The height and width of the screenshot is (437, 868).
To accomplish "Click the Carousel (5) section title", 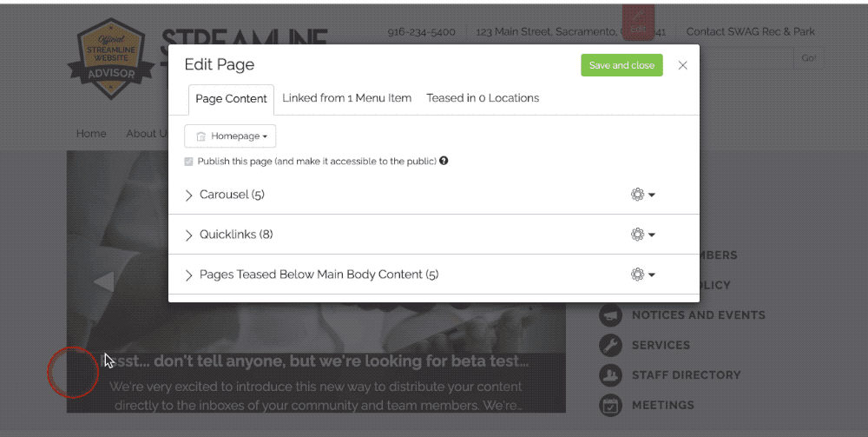I will 232,195.
